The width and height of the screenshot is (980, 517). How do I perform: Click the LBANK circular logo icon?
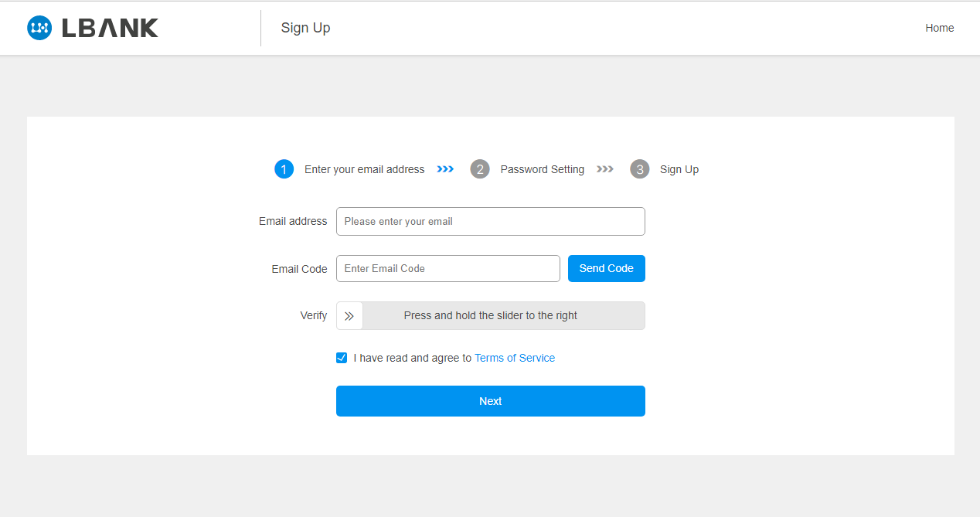(x=39, y=28)
